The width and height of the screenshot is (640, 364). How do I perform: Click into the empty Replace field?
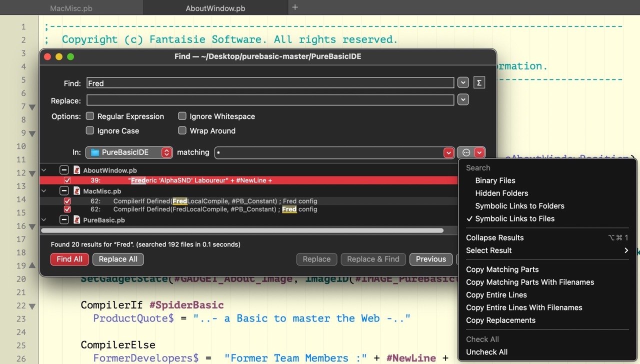270,100
